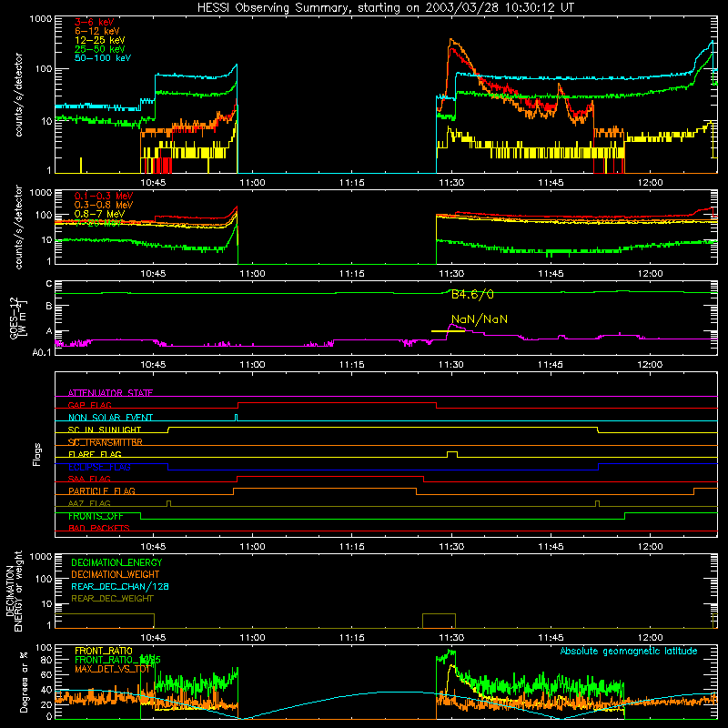The height and width of the screenshot is (728, 728).
Task: Click the 0.1-0.3 MeV legend label
Action: [x=104, y=196]
